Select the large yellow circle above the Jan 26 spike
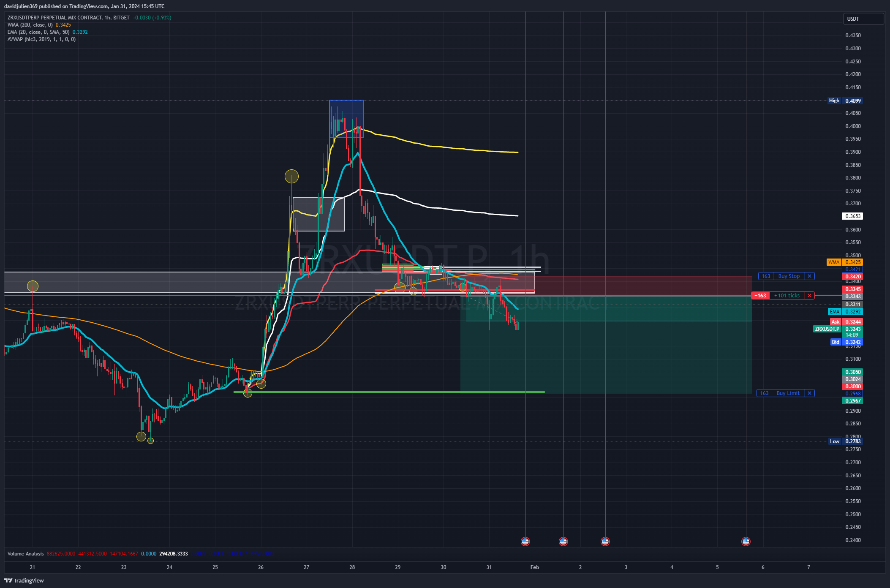Viewport: 890px width, 588px height. tap(291, 176)
